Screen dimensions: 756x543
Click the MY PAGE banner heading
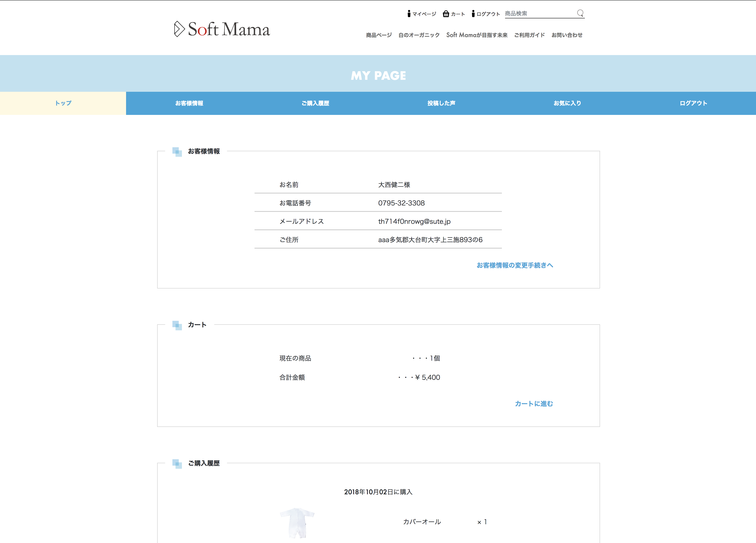coord(378,76)
